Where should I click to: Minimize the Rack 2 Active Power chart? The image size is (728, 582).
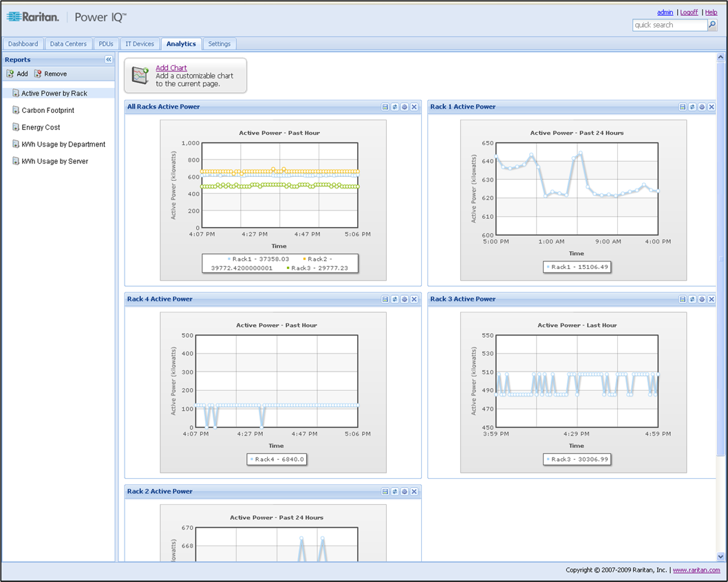click(x=385, y=491)
